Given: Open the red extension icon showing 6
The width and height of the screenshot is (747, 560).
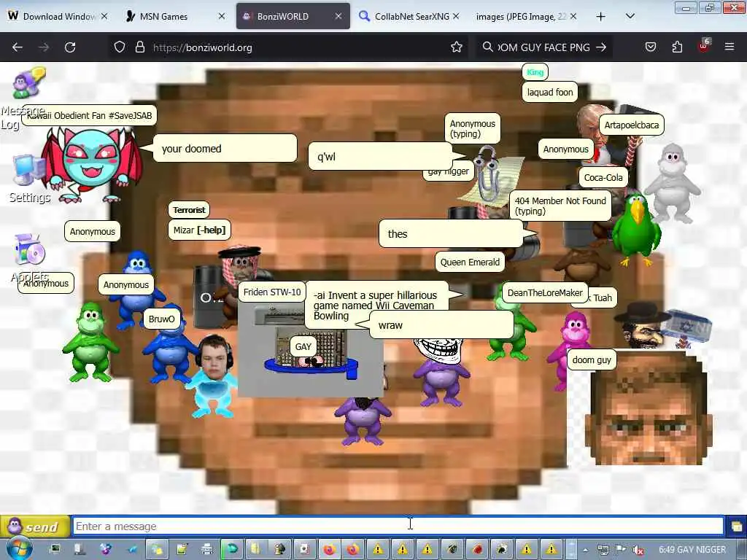Looking at the screenshot, I should pos(704,46).
